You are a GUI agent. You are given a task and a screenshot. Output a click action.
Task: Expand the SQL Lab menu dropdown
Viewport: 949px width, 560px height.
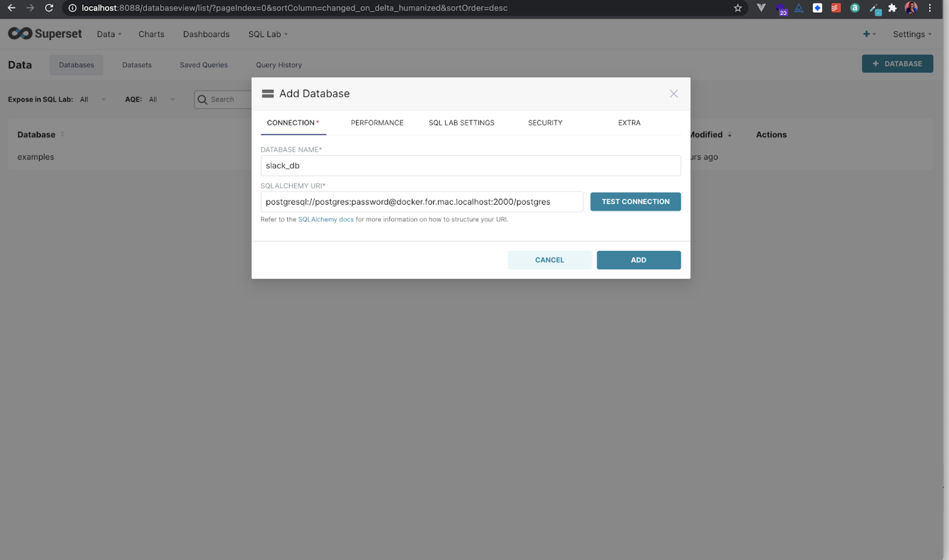[x=268, y=34]
